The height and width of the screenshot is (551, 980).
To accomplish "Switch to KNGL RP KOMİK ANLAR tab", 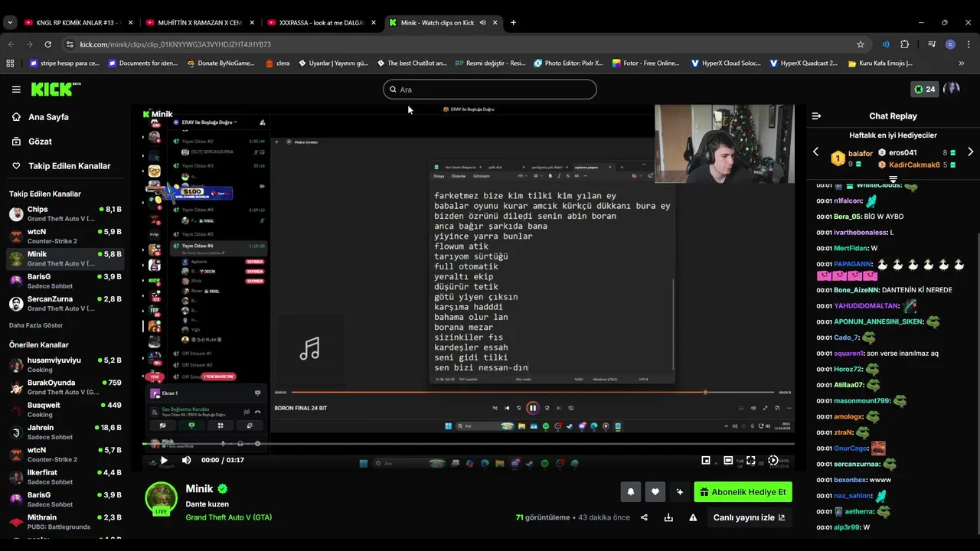I will click(x=78, y=22).
